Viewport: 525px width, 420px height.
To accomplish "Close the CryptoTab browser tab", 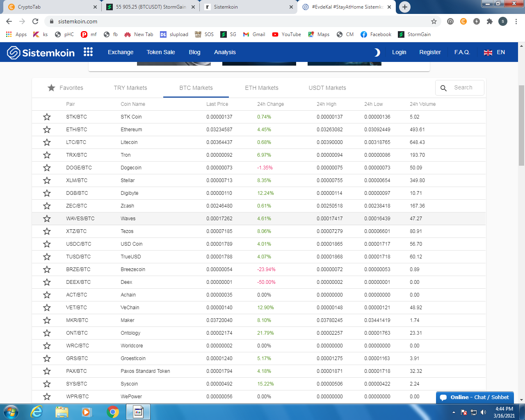I will tap(95, 7).
